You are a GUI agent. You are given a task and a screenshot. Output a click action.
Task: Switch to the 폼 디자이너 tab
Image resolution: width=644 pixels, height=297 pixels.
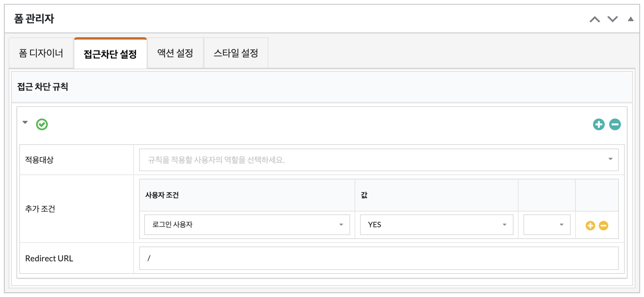(x=41, y=53)
